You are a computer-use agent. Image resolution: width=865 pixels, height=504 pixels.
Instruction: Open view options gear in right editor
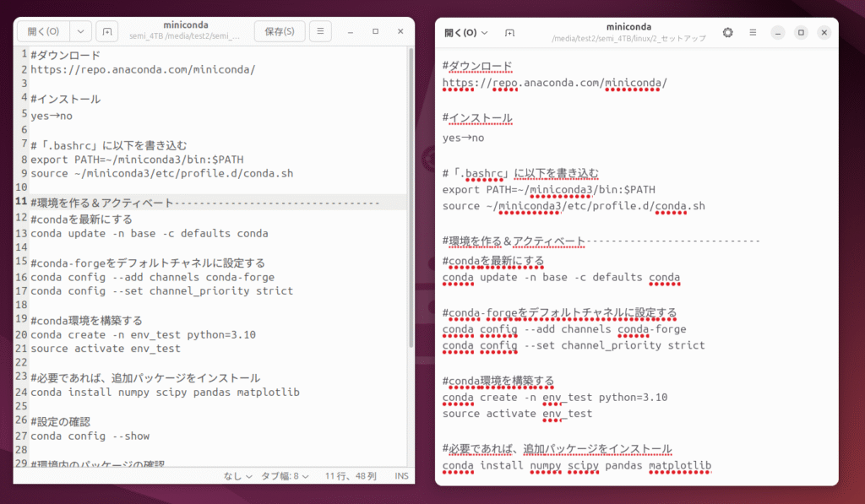[728, 33]
